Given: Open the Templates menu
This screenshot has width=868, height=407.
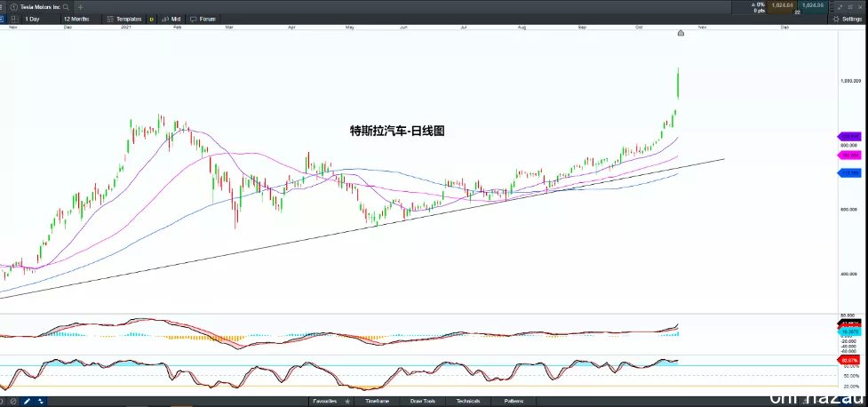Looking at the screenshot, I should pos(124,19).
